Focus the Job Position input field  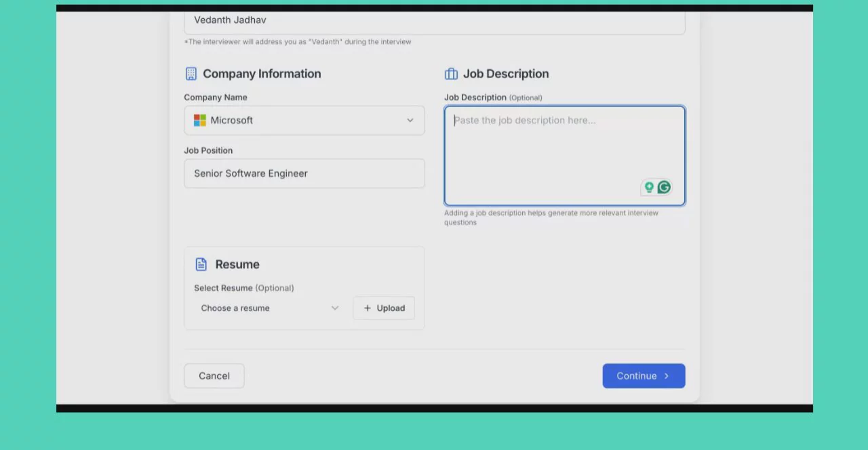coord(304,173)
